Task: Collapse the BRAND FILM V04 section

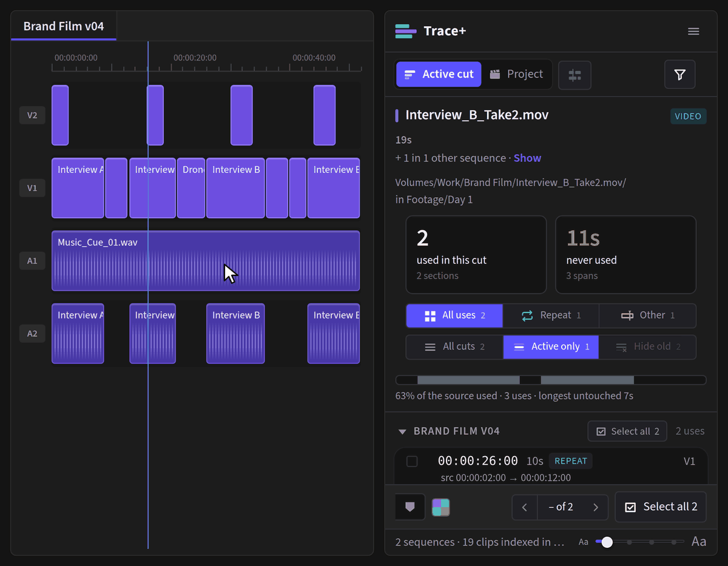Action: point(402,432)
